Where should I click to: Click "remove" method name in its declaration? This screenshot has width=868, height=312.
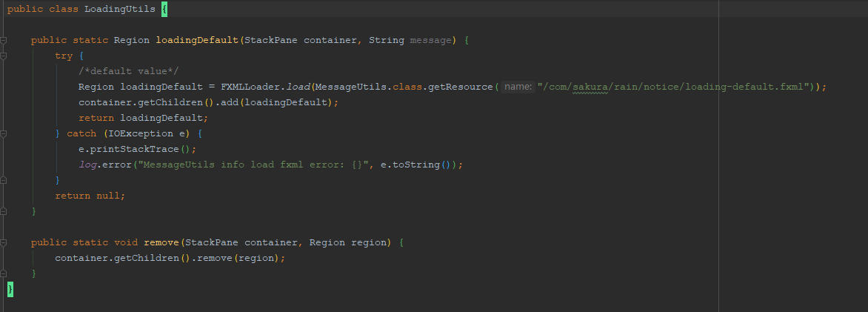161,242
